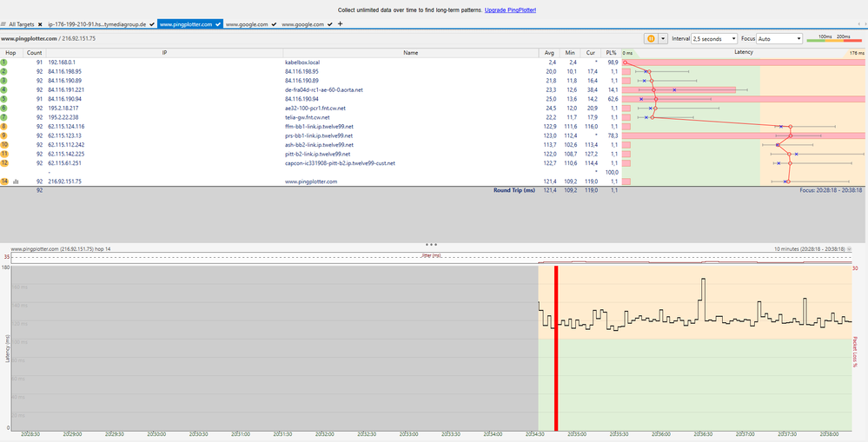The image size is (868, 442).
Task: Click the hop 8 orange circle icon
Action: point(3,126)
